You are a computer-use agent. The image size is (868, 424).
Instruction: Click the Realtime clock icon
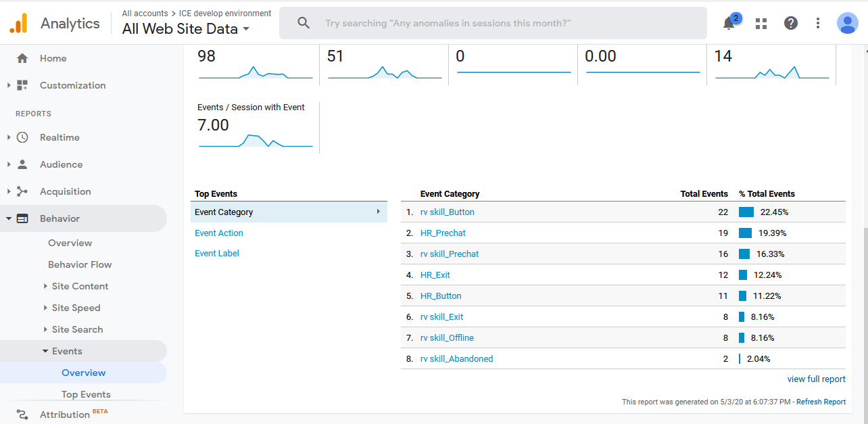click(x=22, y=137)
